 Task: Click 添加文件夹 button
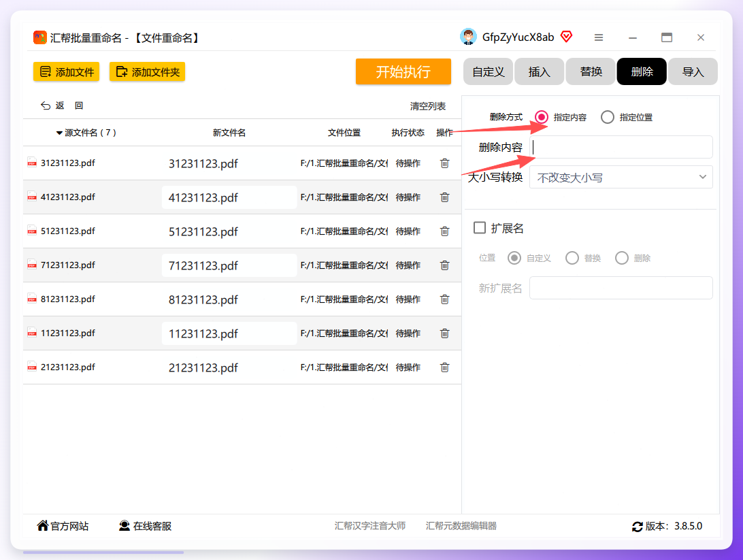[x=148, y=71]
